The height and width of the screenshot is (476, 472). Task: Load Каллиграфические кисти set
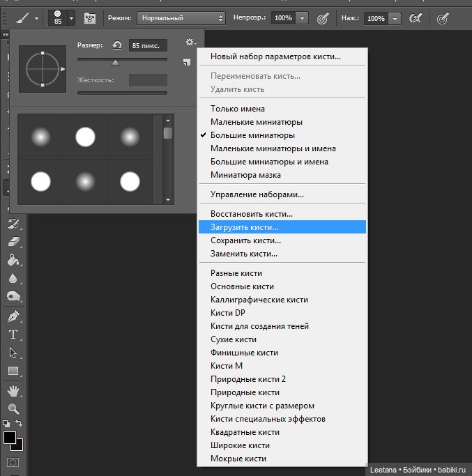pos(282,300)
